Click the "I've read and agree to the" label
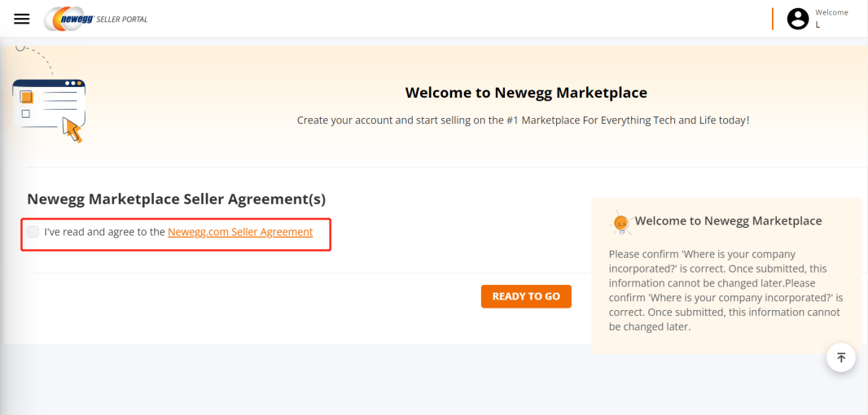868x415 pixels. (105, 232)
